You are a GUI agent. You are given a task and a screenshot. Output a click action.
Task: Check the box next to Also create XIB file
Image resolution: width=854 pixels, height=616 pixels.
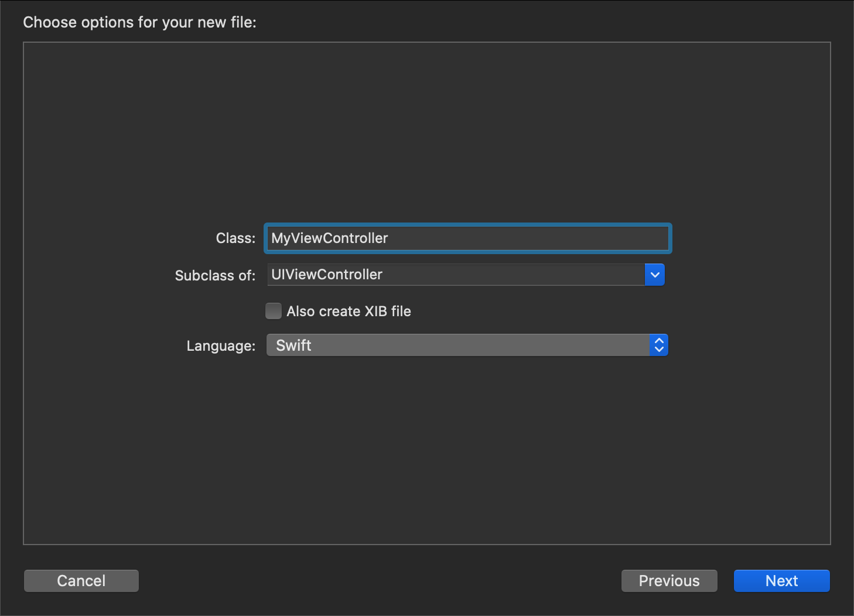pyautogui.click(x=273, y=311)
